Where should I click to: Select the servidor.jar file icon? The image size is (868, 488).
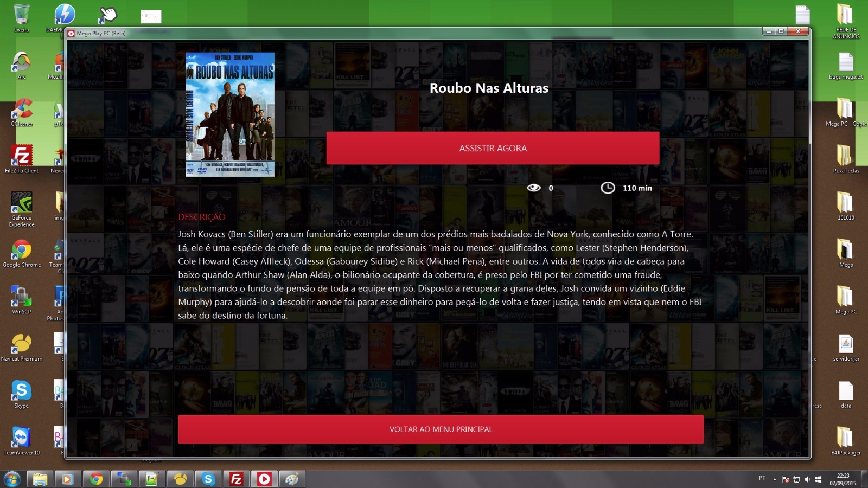tap(846, 348)
